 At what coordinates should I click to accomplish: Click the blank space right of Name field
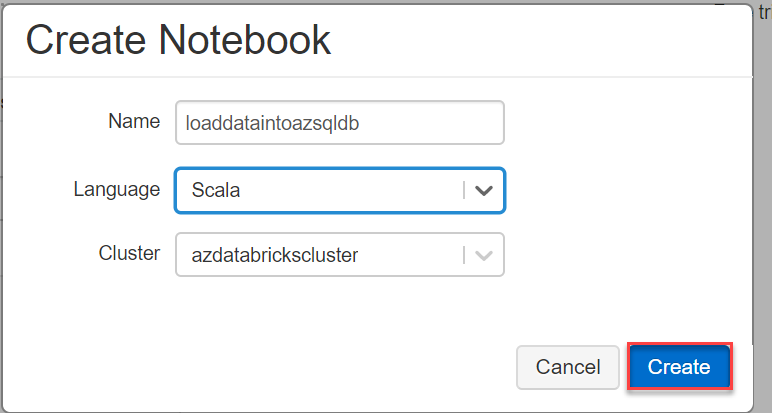coord(620,122)
